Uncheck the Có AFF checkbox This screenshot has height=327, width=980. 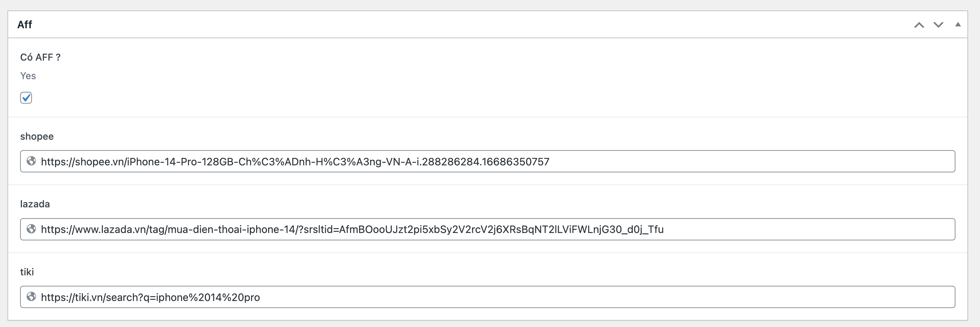point(26,98)
